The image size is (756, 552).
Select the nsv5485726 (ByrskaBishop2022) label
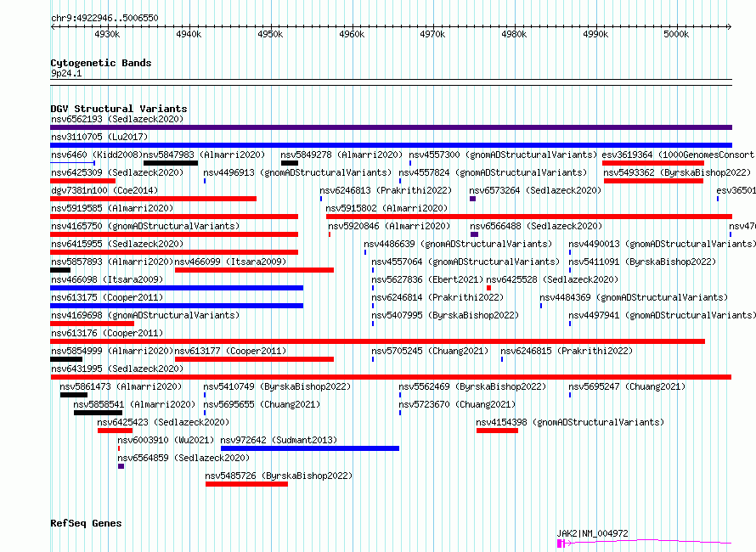click(279, 476)
